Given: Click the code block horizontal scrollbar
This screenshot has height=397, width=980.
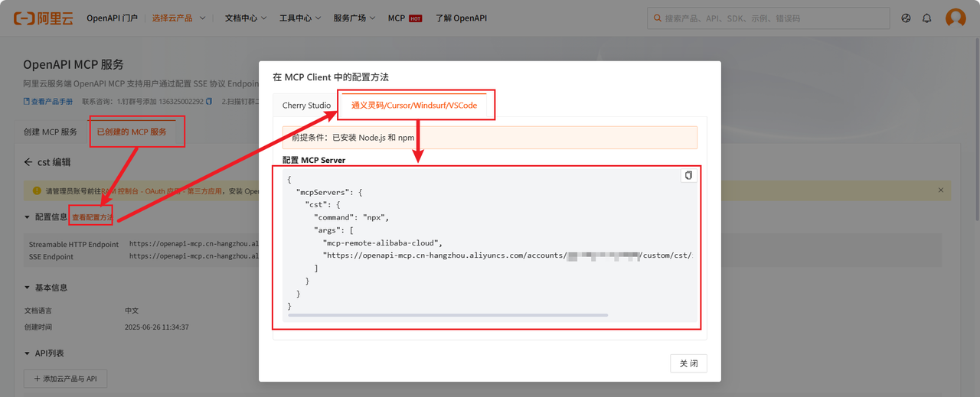Looking at the screenshot, I should pos(448,315).
